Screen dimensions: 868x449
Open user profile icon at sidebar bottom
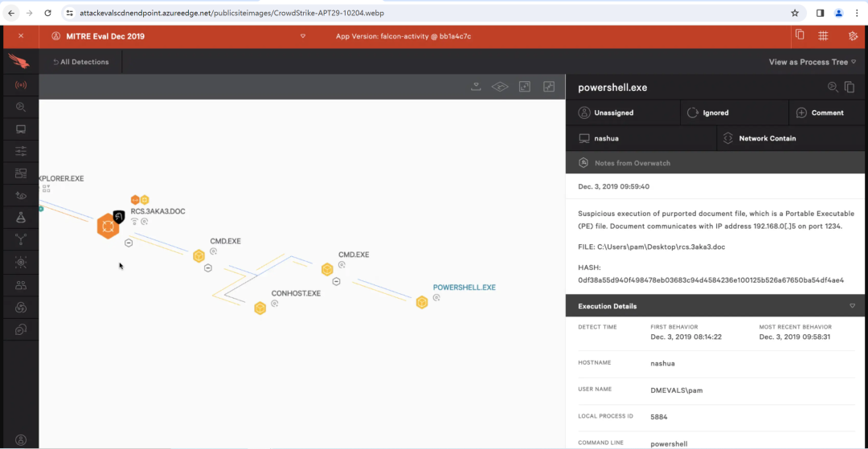(20, 440)
